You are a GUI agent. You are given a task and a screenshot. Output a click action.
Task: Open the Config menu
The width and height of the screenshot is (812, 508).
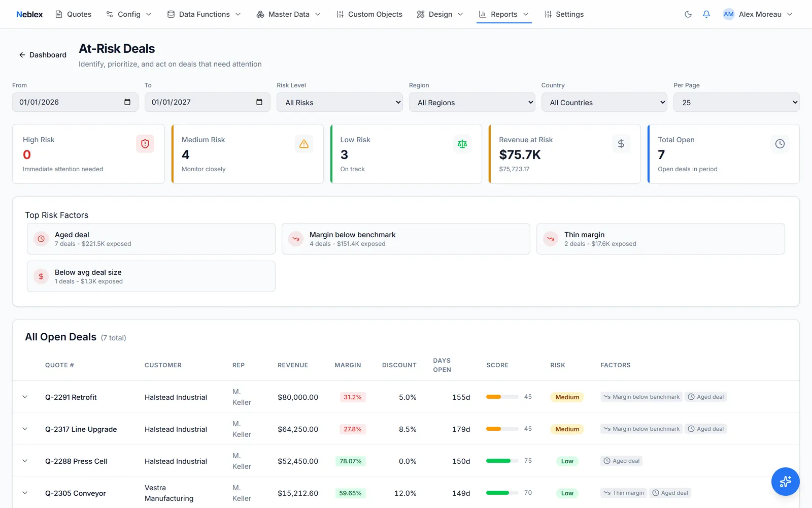point(129,14)
